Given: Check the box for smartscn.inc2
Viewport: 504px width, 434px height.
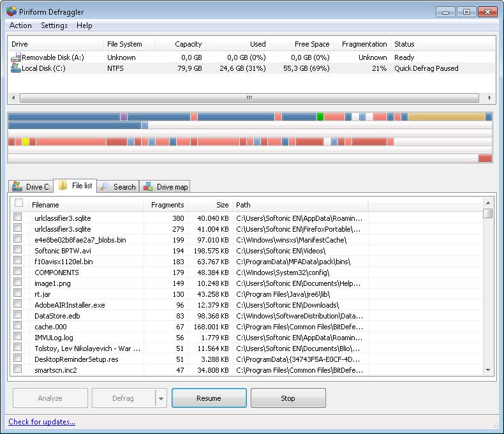Looking at the screenshot, I should [x=18, y=369].
